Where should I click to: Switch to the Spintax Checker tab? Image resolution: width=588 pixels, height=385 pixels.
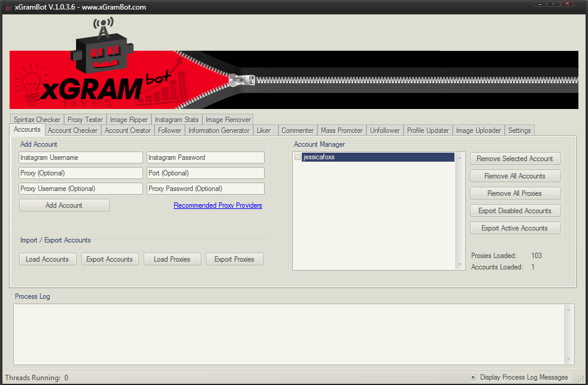tap(37, 119)
